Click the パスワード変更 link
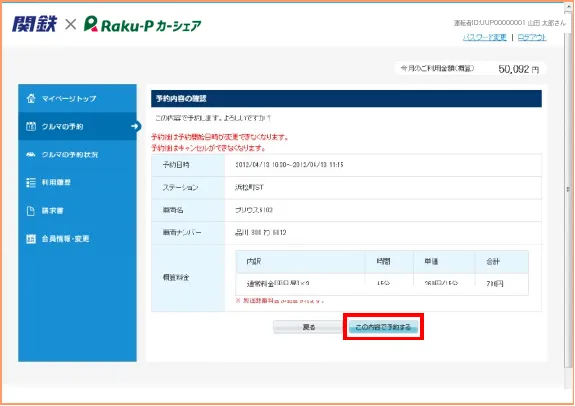The width and height of the screenshot is (575, 406). click(x=484, y=37)
